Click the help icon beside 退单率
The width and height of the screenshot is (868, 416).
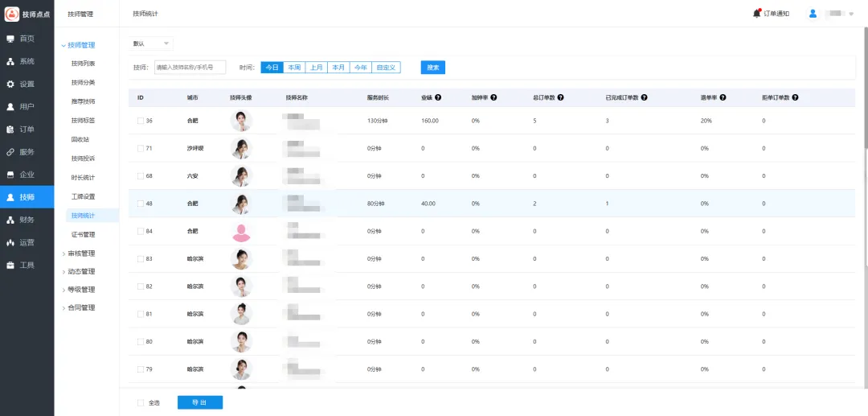723,97
